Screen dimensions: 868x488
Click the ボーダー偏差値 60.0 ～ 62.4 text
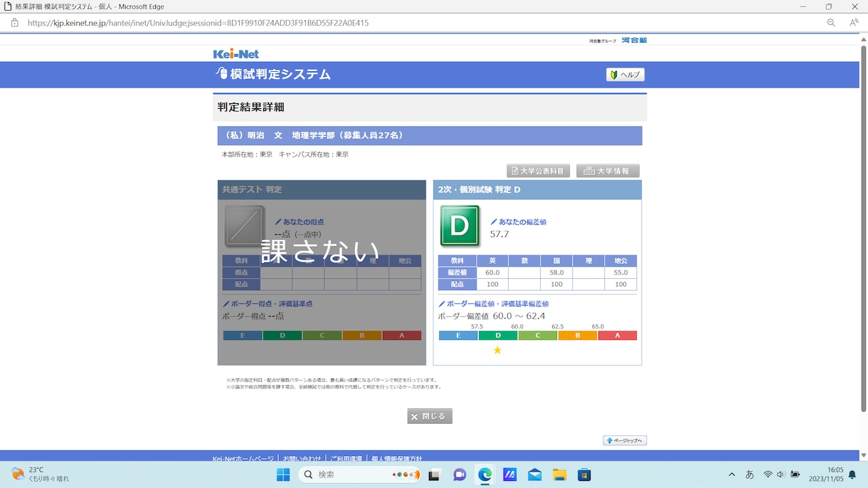tap(492, 317)
